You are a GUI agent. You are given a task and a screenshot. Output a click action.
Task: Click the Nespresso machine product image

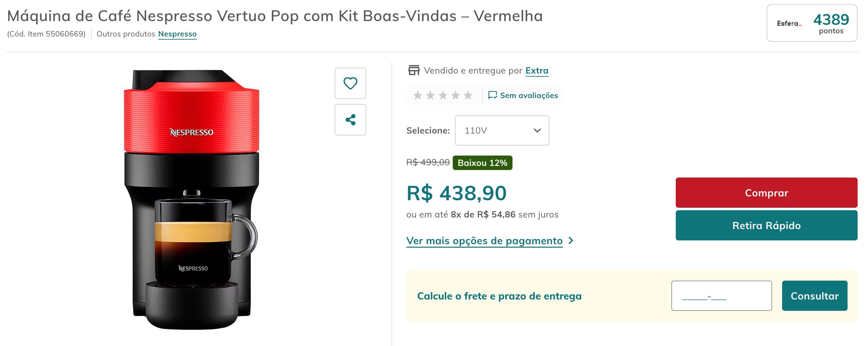[191, 199]
